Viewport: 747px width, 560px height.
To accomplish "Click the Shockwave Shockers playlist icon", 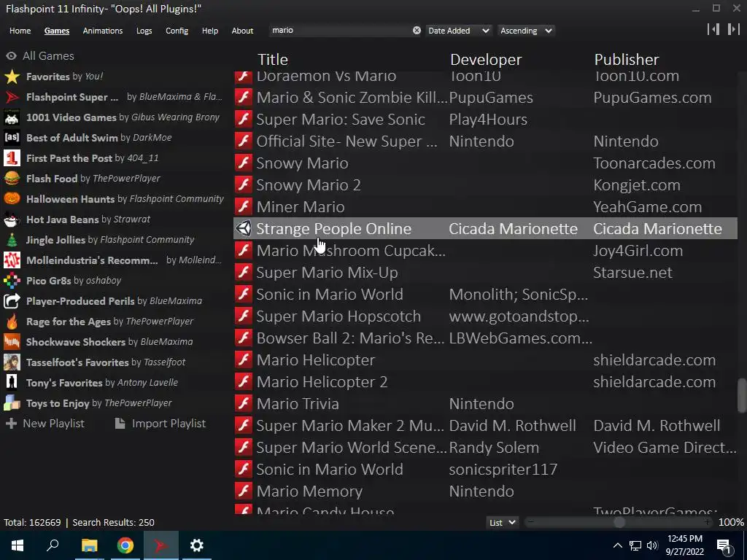I will (x=12, y=342).
